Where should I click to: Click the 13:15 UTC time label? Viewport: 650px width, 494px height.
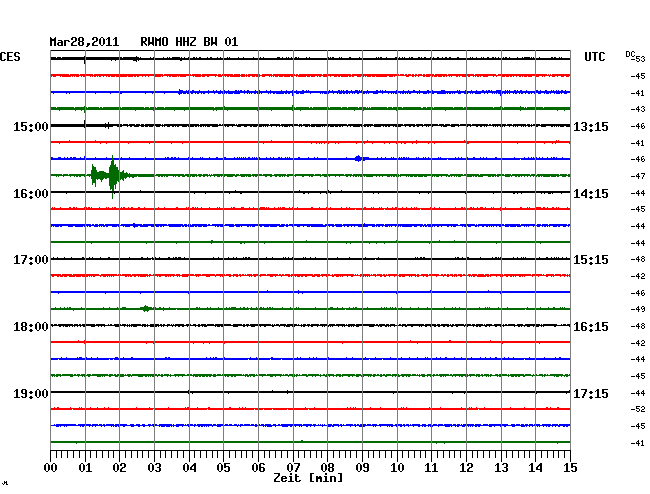point(591,126)
